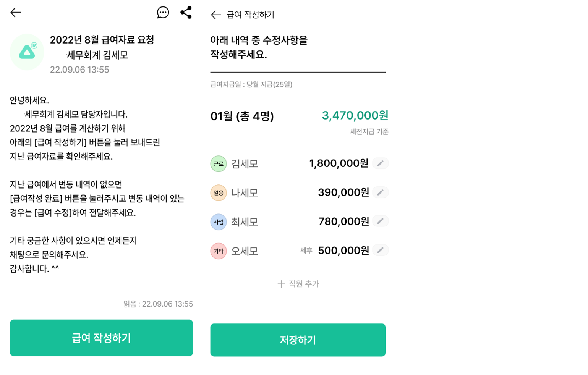Click the green sender profile logo

pyautogui.click(x=27, y=52)
